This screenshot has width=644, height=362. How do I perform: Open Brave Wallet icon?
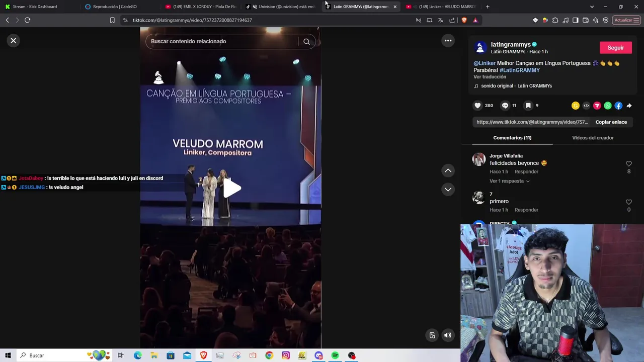[x=586, y=20]
